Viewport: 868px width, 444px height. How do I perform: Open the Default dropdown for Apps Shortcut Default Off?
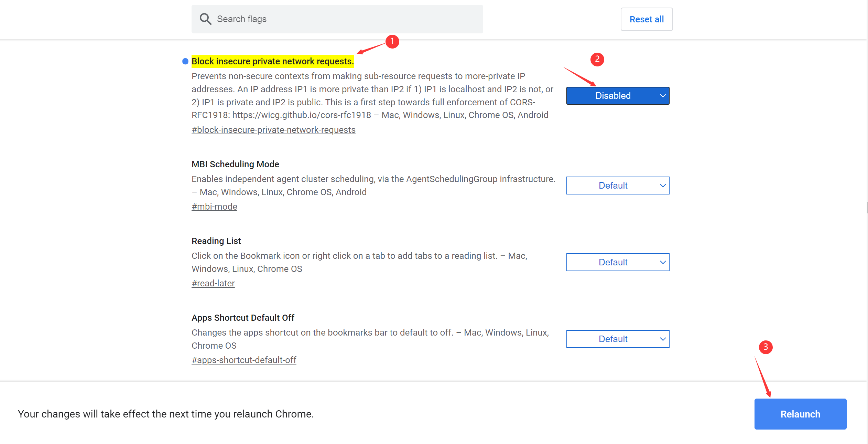pos(617,339)
